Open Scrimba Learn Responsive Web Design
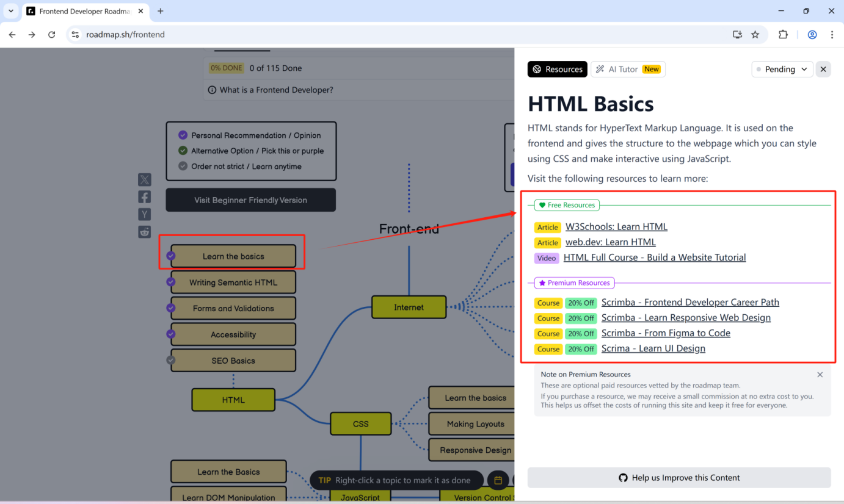Image resolution: width=844 pixels, height=504 pixels. point(686,318)
